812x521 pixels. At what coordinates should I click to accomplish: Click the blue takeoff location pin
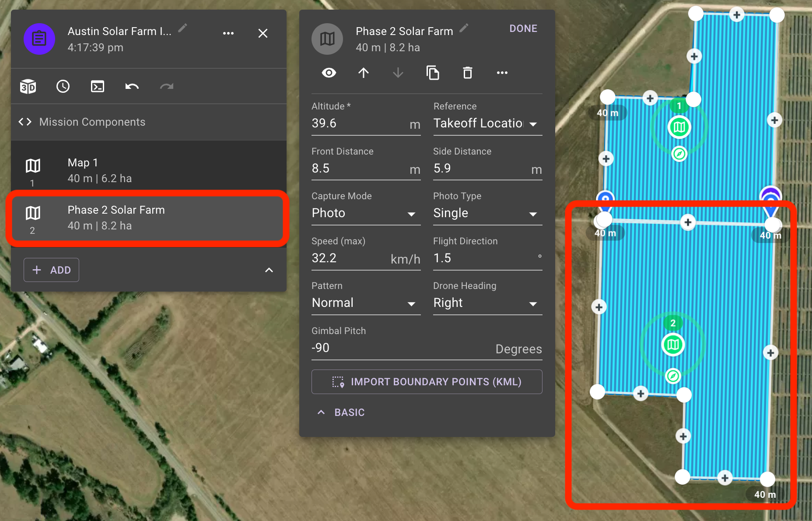605,201
